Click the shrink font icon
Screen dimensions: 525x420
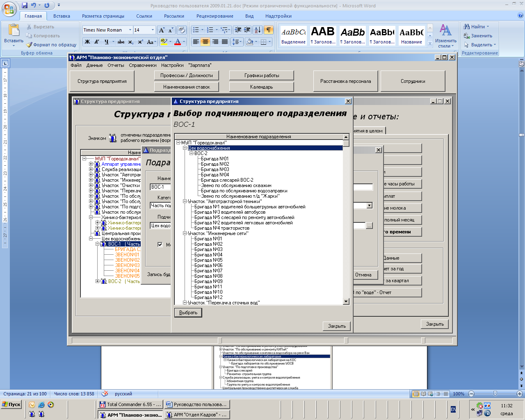click(171, 30)
